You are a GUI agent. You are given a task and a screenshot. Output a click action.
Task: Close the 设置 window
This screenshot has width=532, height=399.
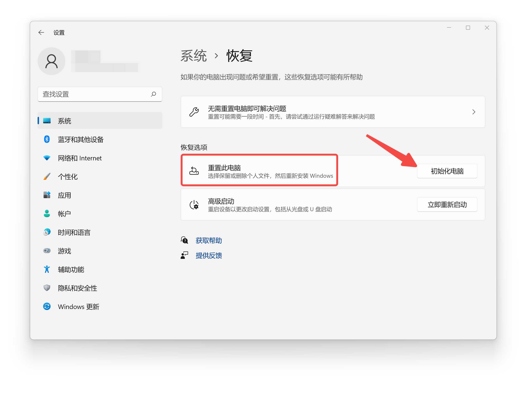487,28
